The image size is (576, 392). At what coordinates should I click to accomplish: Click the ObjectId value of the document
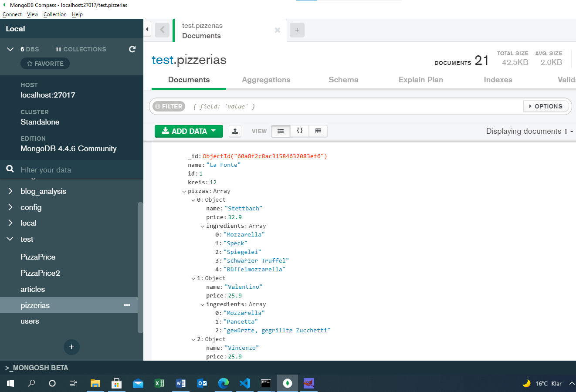(265, 156)
